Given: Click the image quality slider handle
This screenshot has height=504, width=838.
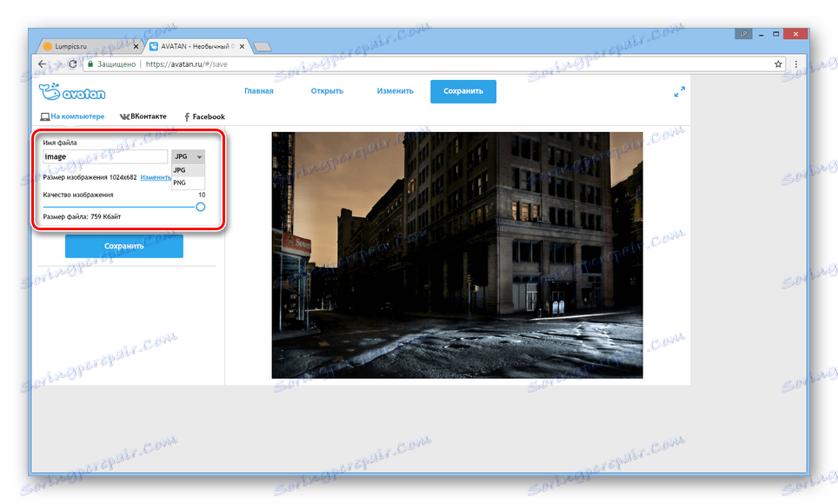Looking at the screenshot, I should click(201, 207).
